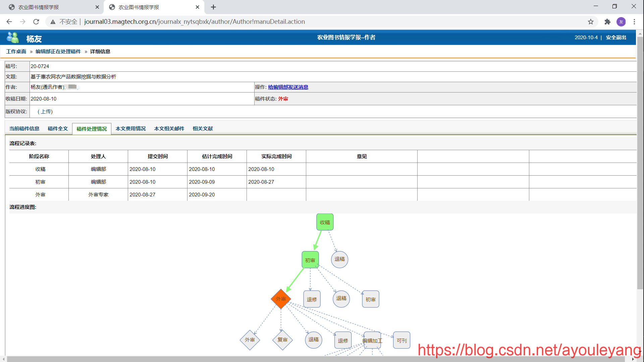Click the user avatar icon beside 杨友
This screenshot has height=362, width=644.
(13, 38)
